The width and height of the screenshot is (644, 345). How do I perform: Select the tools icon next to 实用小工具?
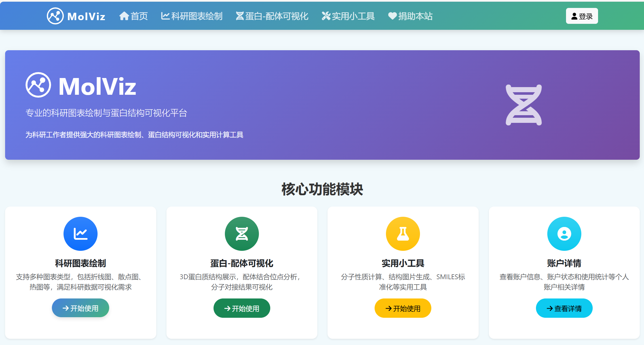(x=326, y=16)
